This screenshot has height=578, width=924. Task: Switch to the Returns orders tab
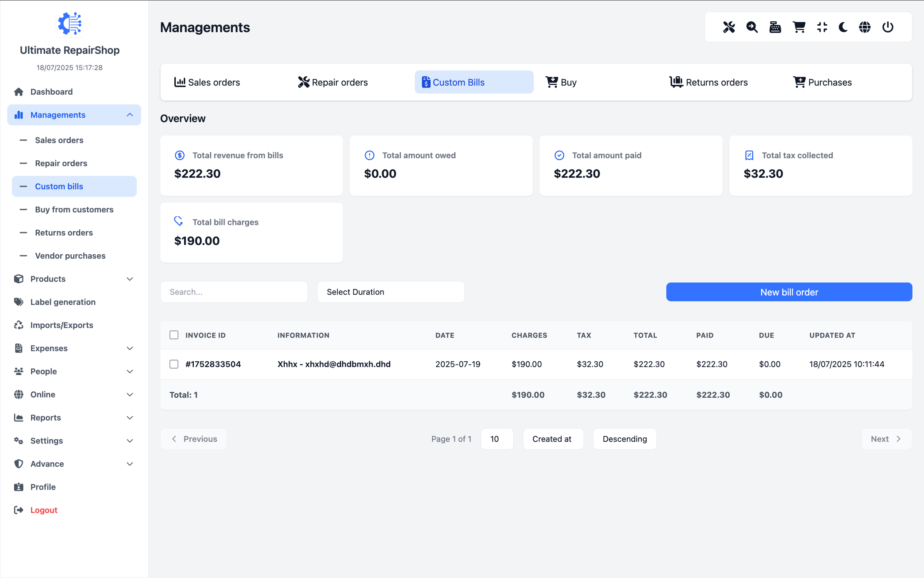pyautogui.click(x=709, y=82)
